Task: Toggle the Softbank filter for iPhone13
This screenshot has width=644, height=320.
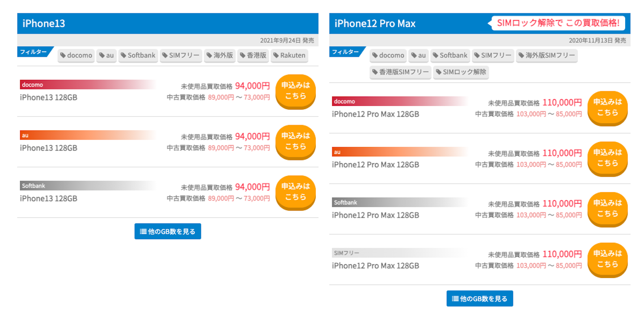Action: [138, 55]
